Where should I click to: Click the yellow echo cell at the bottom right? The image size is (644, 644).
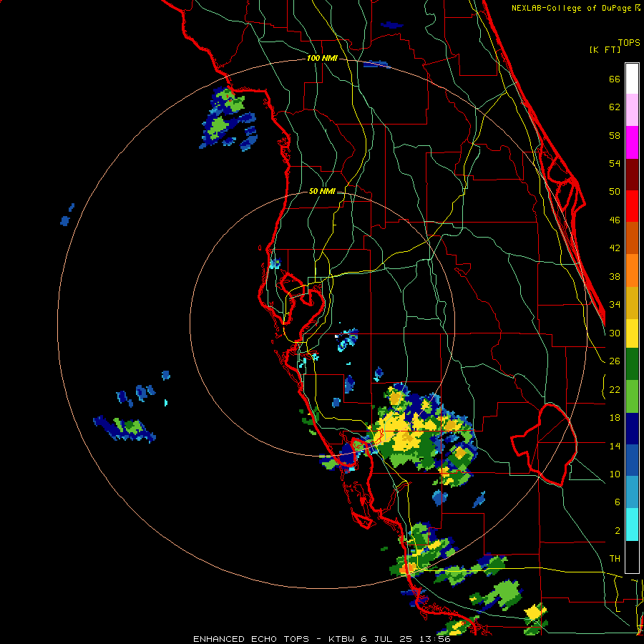[535, 613]
